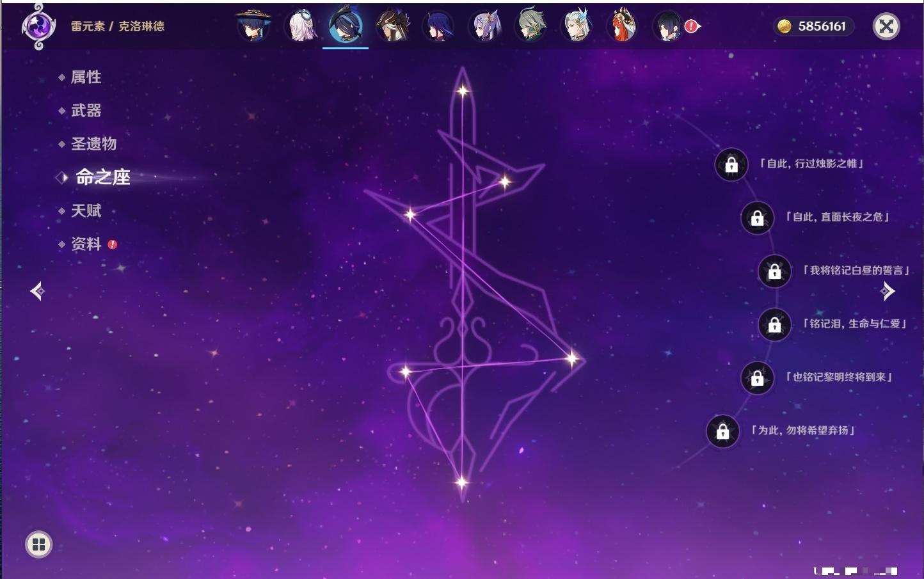Select the avatar with the black jackal headdress
924x579 pixels.
point(392,26)
